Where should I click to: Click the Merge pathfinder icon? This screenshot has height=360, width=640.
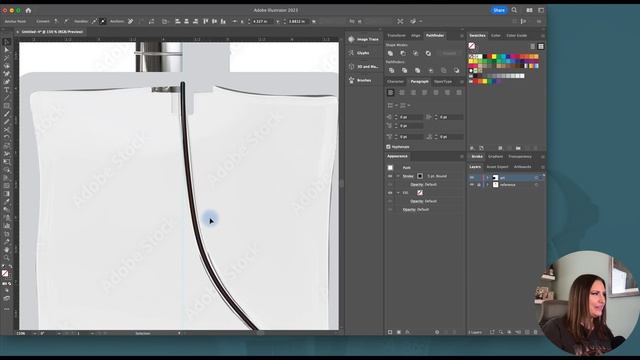point(417,71)
